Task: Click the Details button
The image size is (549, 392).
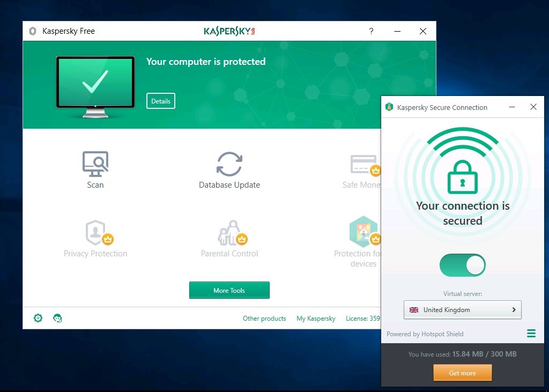Action: pyautogui.click(x=161, y=101)
